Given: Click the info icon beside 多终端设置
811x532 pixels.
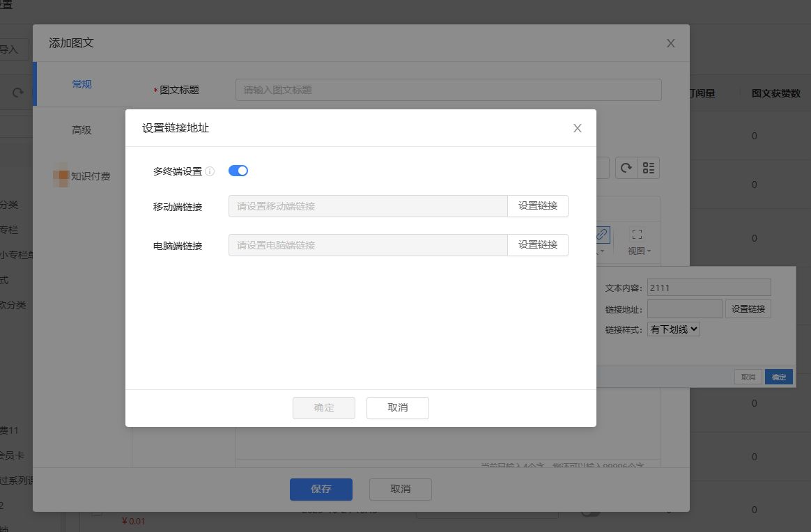Looking at the screenshot, I should pos(210,171).
